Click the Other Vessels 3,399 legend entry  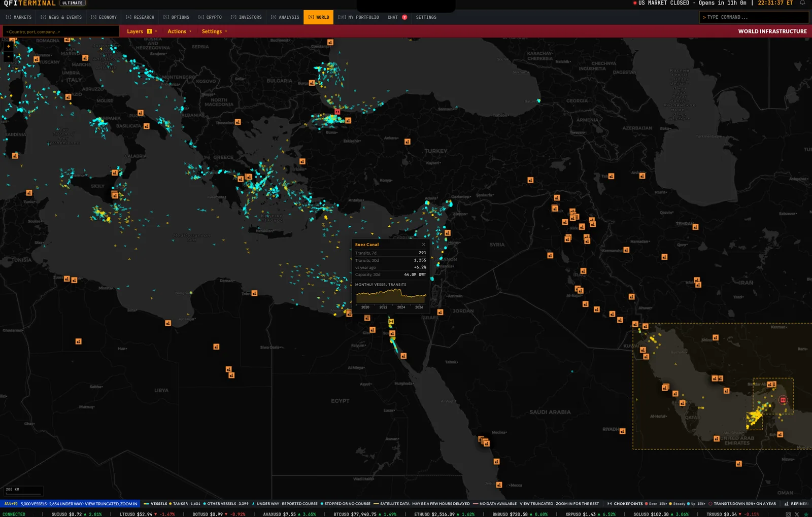[x=226, y=504]
